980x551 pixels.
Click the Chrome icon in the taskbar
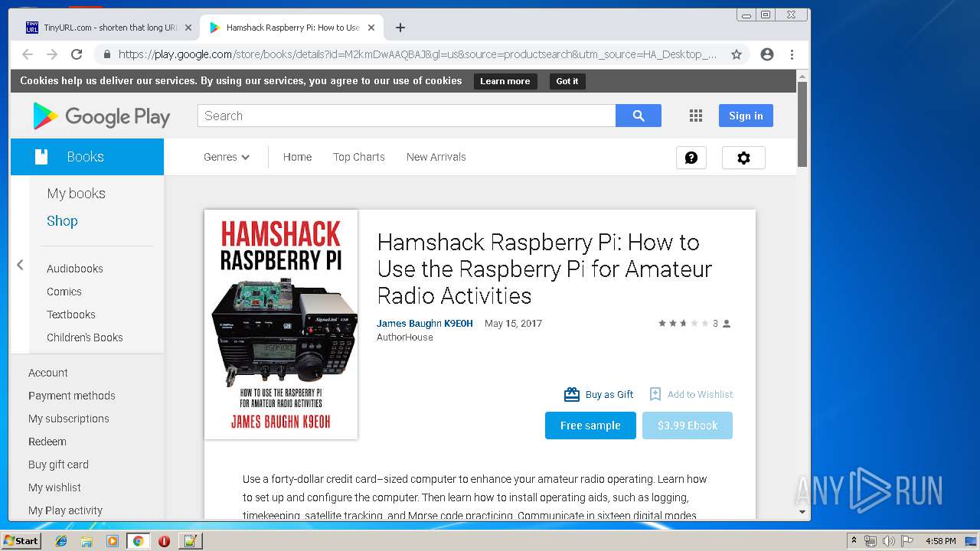pos(138,541)
